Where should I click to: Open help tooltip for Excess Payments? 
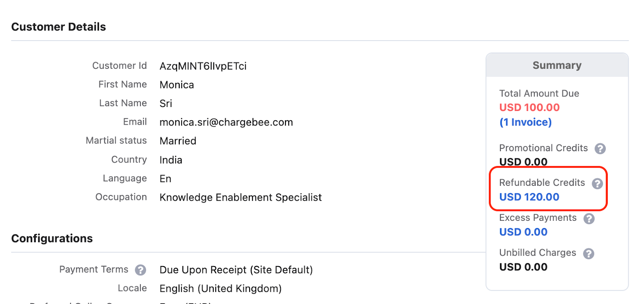589,219
